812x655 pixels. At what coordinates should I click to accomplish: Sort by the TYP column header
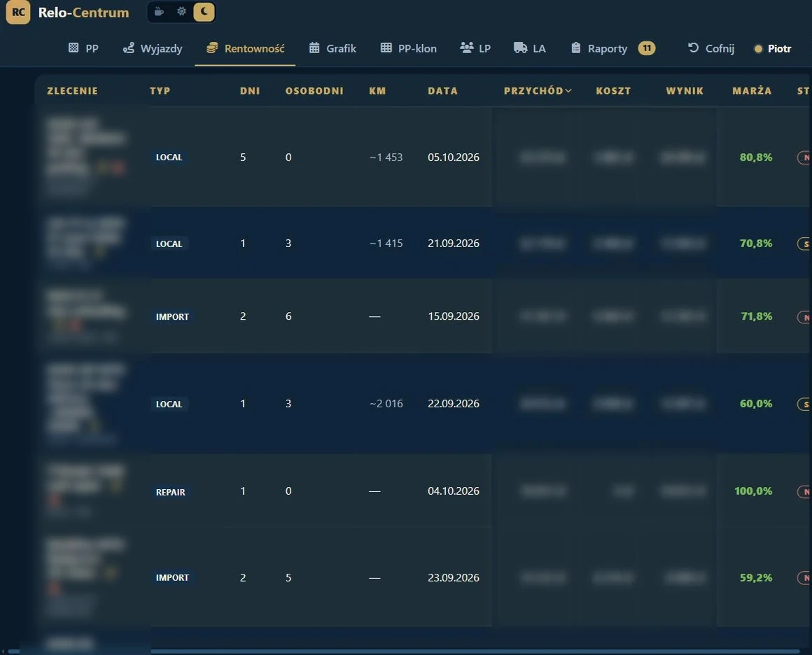tap(160, 90)
